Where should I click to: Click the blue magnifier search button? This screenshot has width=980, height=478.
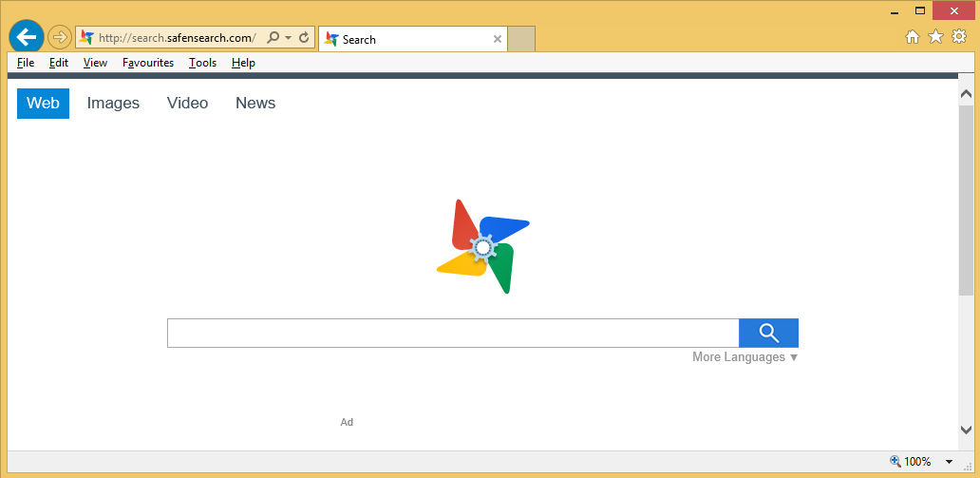tap(769, 333)
